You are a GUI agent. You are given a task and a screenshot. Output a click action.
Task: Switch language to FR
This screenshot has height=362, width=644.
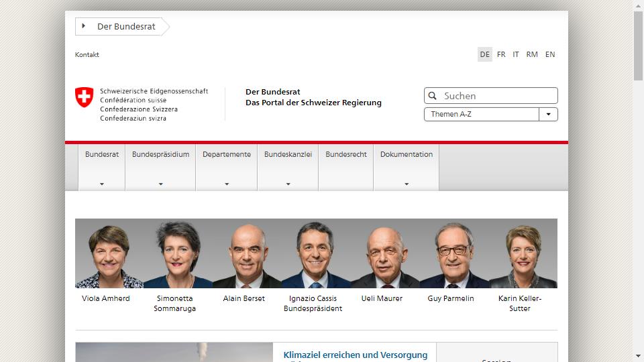pos(501,54)
